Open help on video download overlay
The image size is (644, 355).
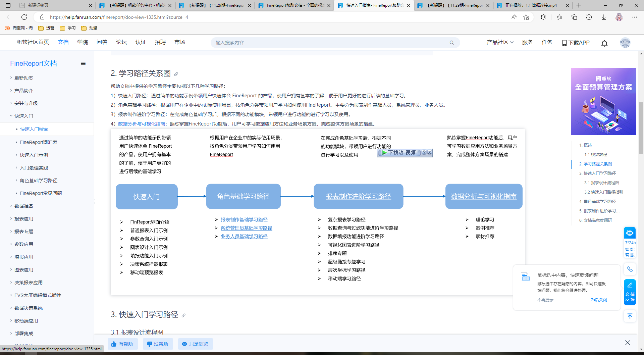[424, 152]
